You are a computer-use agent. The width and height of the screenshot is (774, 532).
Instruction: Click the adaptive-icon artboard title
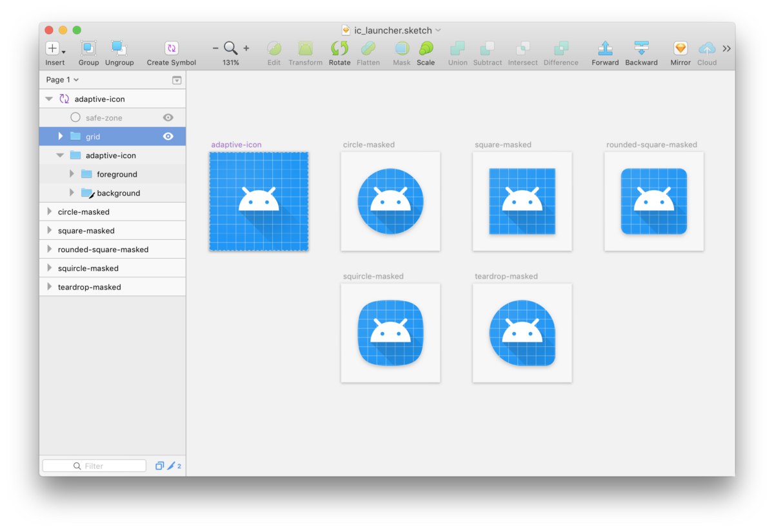(x=236, y=144)
